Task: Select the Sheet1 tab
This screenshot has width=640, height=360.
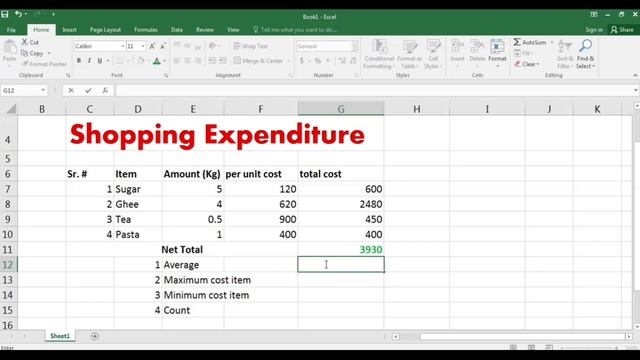Action: coord(60,336)
